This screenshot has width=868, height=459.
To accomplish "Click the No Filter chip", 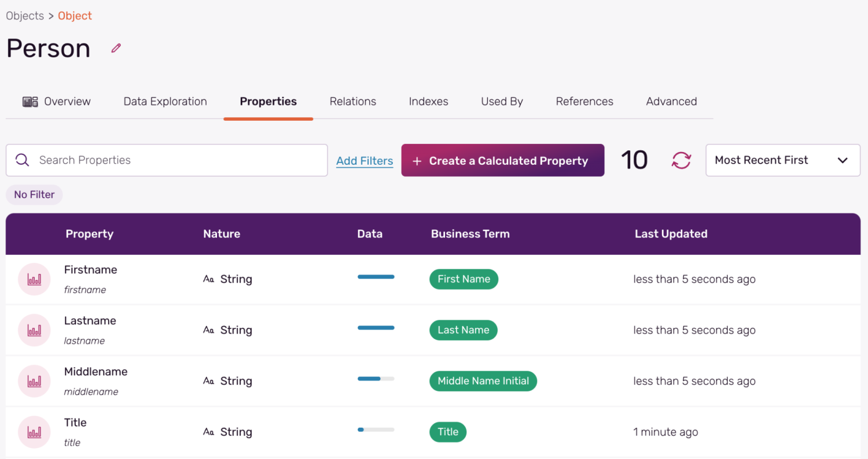I will click(34, 195).
